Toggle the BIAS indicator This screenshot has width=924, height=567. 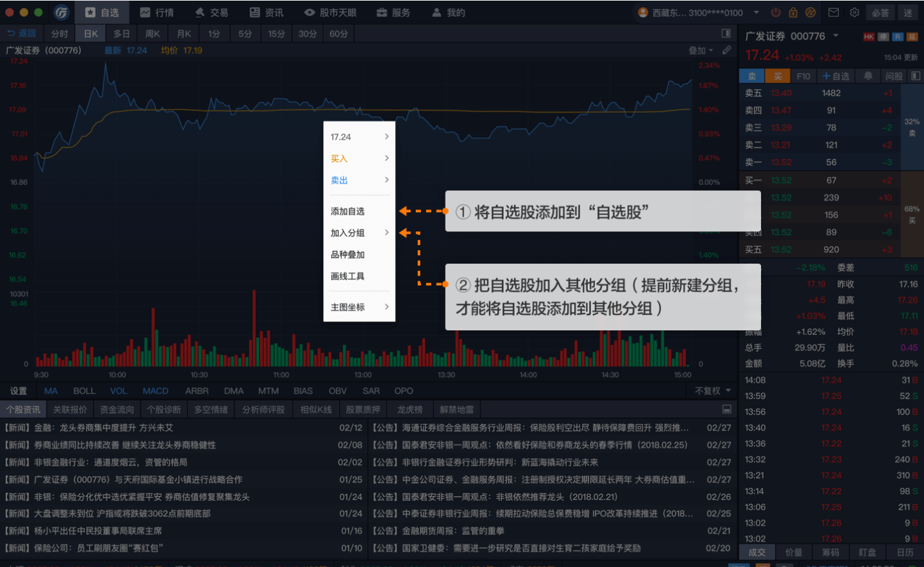pos(303,390)
